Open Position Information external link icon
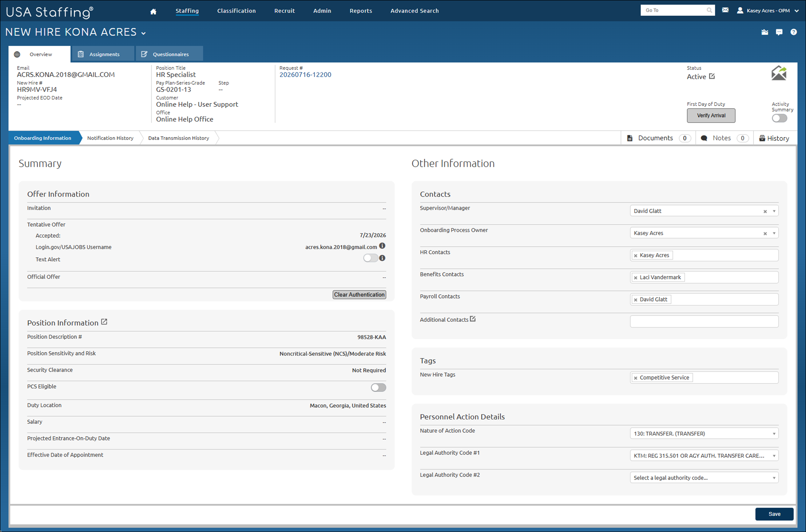806x532 pixels. tap(104, 322)
